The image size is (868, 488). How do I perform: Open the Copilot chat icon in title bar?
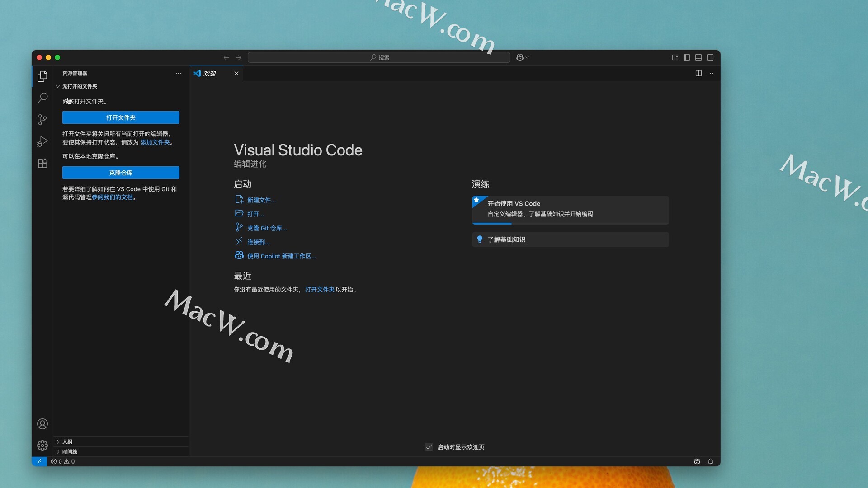tap(520, 57)
